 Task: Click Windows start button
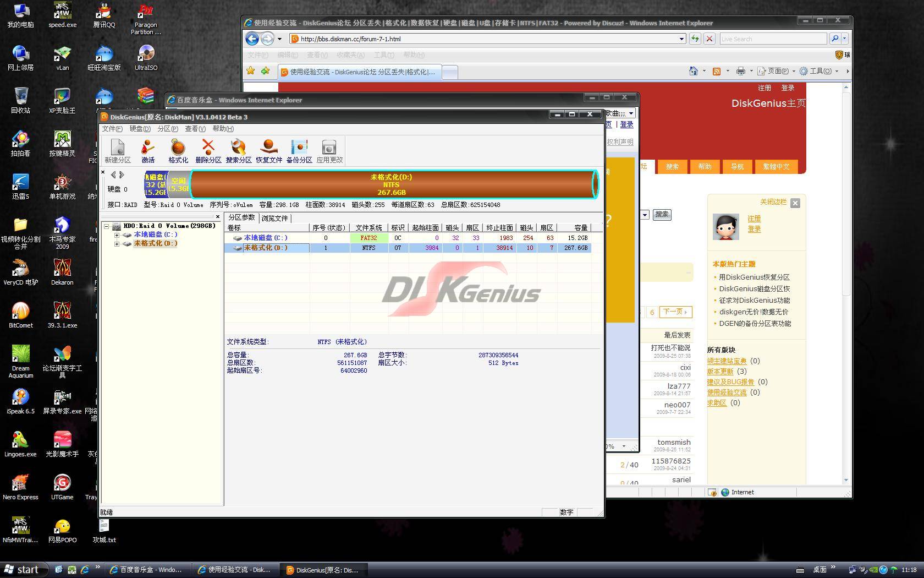(23, 570)
